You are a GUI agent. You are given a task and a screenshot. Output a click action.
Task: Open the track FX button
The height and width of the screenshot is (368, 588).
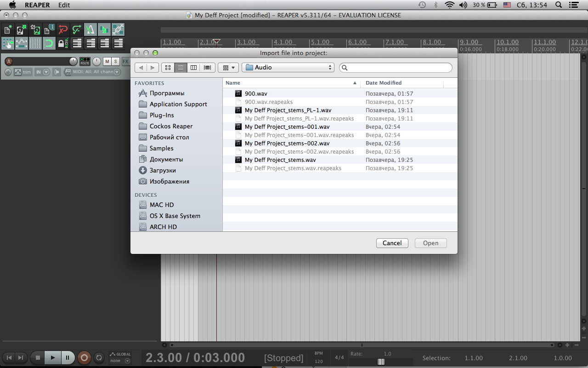point(125,62)
